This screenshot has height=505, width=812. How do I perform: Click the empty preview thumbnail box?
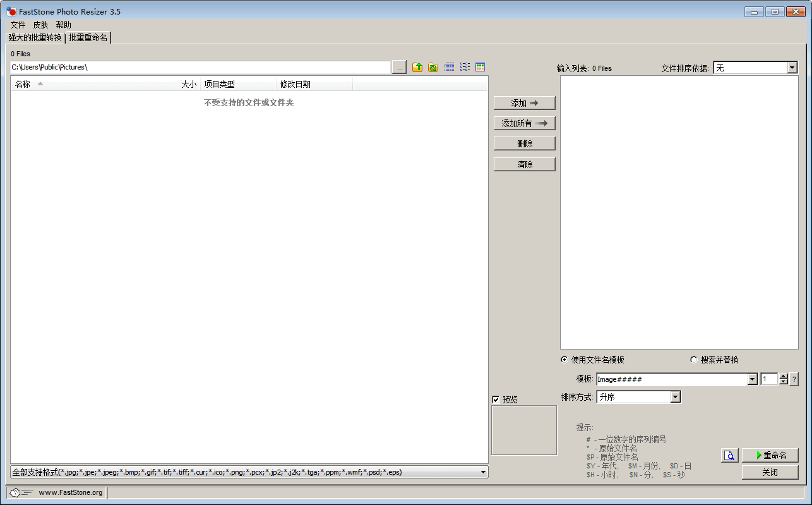[524, 430]
